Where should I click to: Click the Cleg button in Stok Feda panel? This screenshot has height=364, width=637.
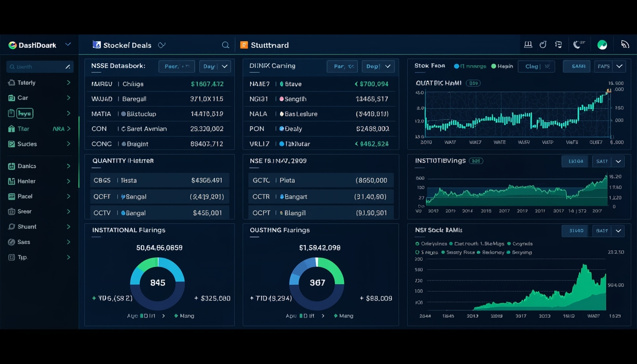(x=537, y=66)
